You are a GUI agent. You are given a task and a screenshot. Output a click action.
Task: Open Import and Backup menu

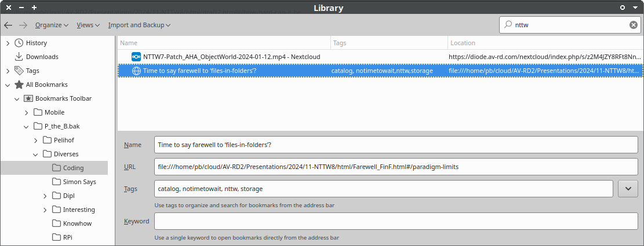pos(139,25)
